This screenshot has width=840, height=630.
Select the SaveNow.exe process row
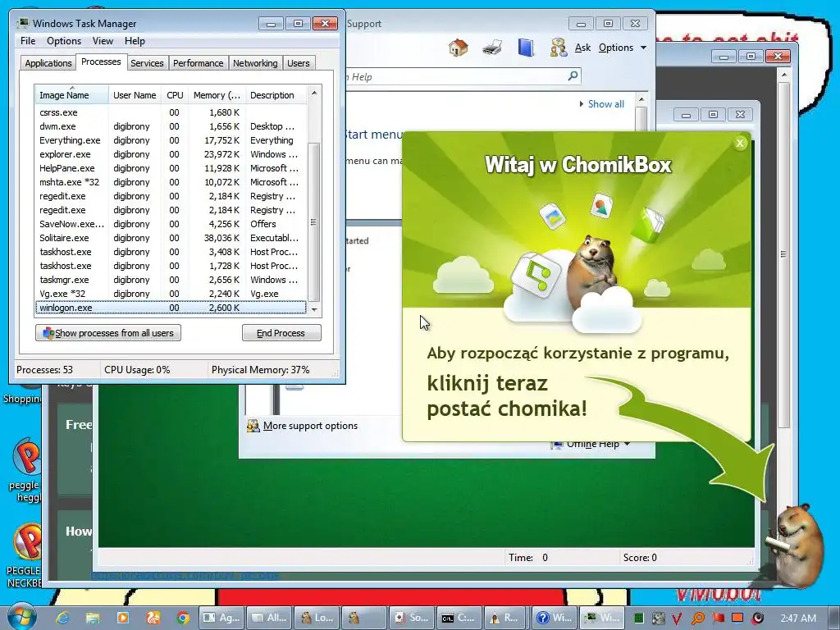click(171, 224)
